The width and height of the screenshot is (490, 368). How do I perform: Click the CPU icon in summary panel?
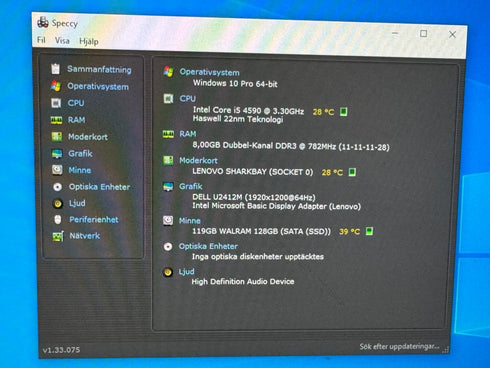(168, 98)
